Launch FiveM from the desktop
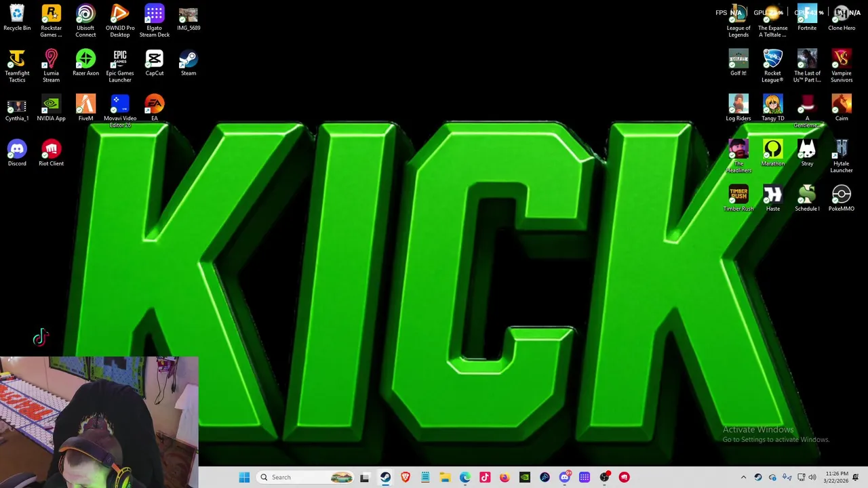This screenshot has width=868, height=488. (85, 108)
